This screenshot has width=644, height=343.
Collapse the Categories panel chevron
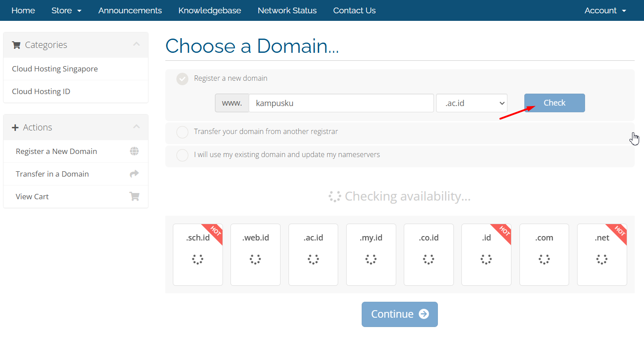[x=137, y=44]
